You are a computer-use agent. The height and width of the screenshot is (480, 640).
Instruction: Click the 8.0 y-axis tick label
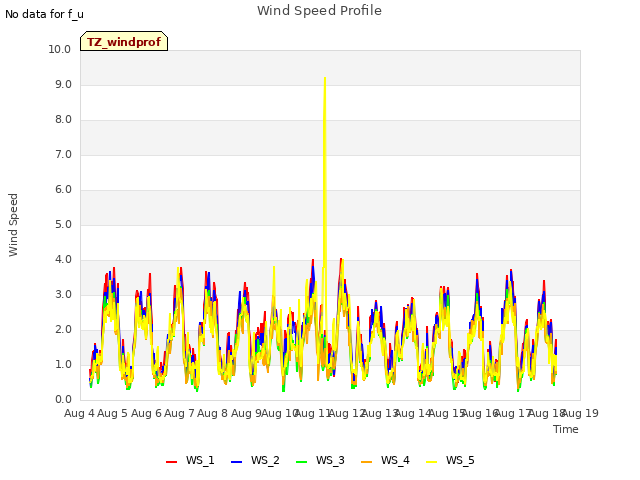tap(63, 120)
